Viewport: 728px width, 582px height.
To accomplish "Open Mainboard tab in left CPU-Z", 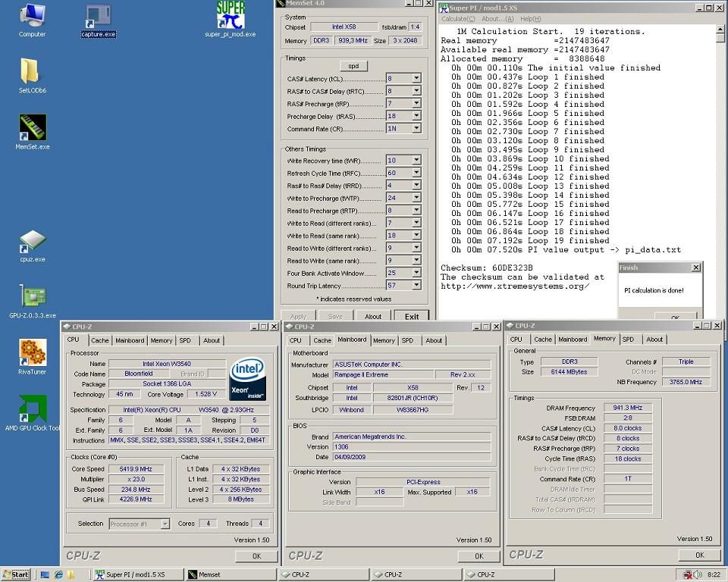I will (x=130, y=340).
